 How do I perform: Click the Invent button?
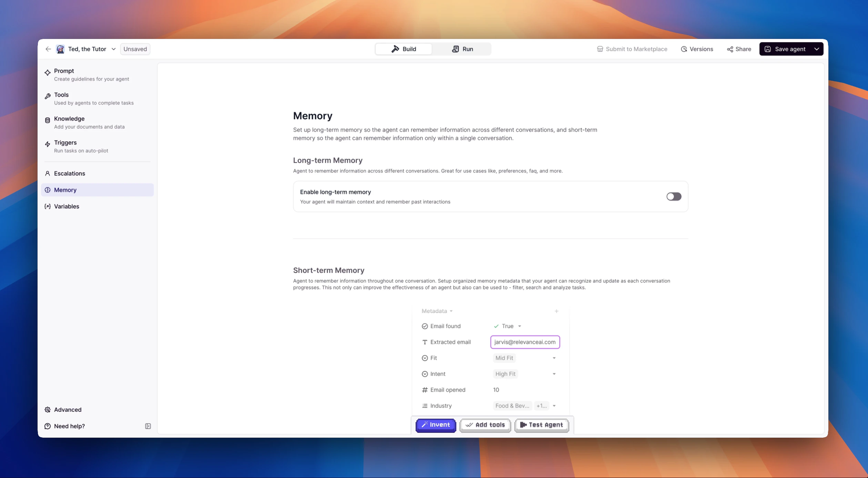[436, 425]
